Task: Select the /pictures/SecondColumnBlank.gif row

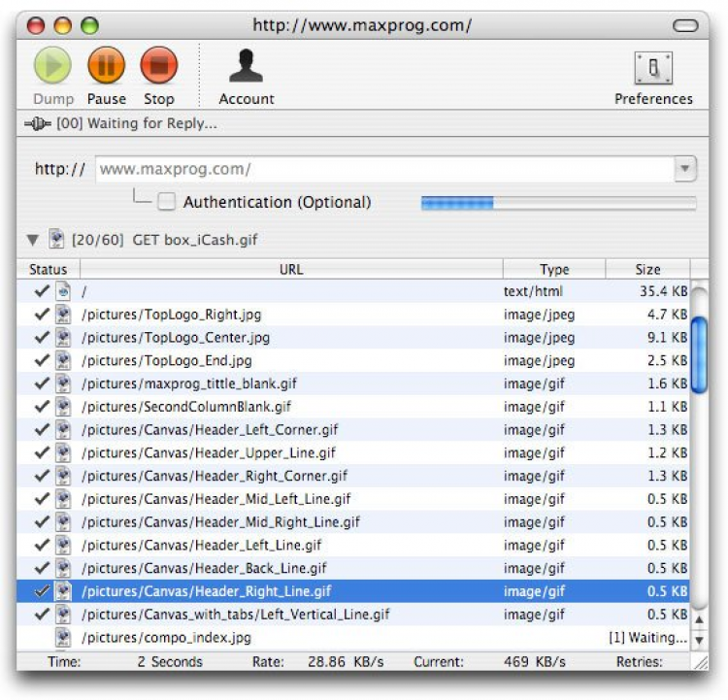Action: click(x=353, y=407)
